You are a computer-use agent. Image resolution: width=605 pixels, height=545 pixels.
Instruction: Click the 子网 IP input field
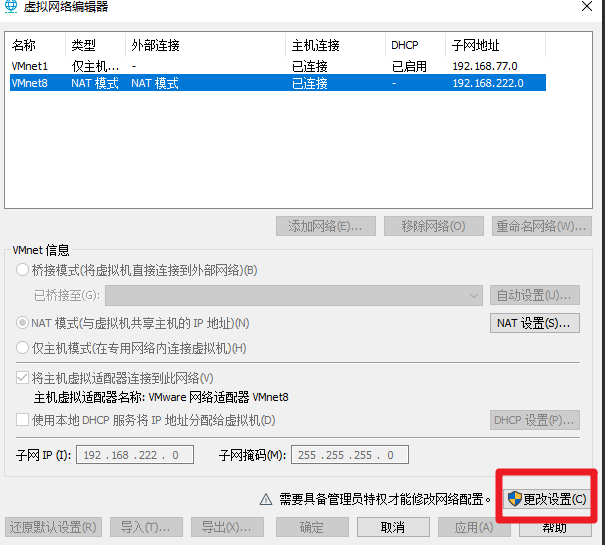point(135,455)
